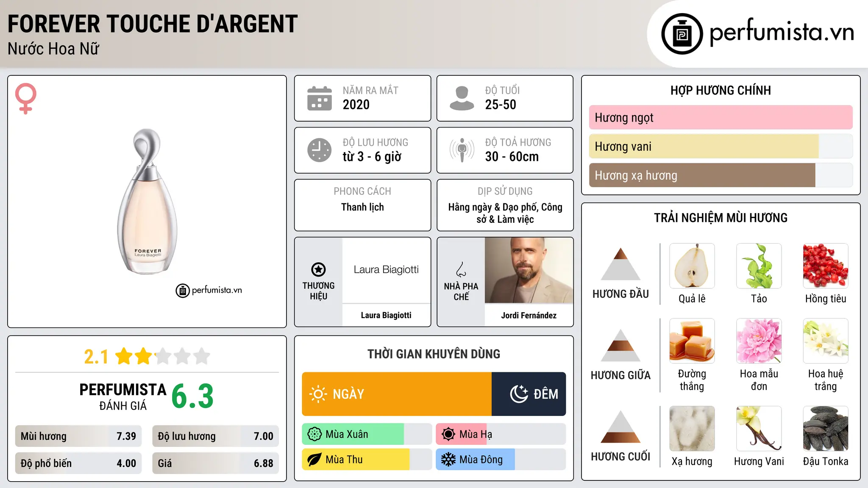Click the flower icon for Mùa Xuân

pyautogui.click(x=314, y=434)
